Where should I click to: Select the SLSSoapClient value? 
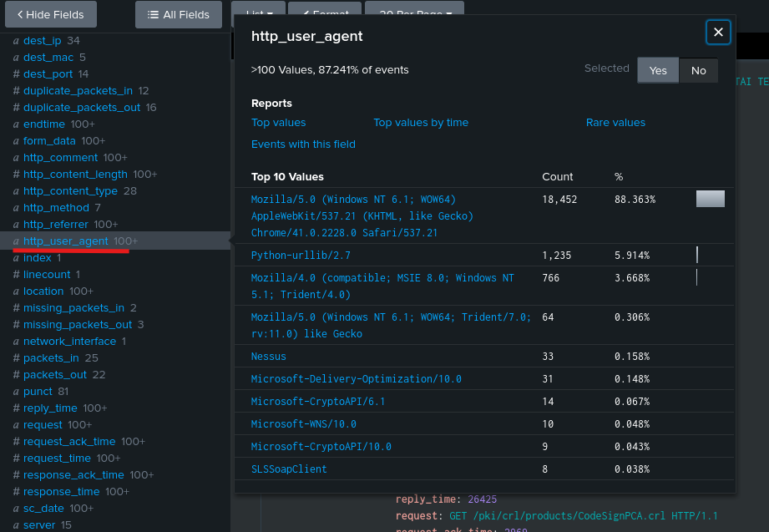(289, 469)
